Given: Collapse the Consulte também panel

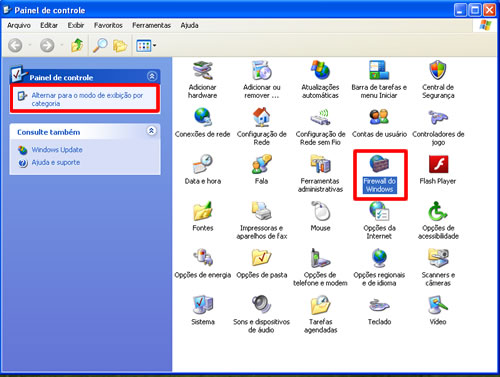Looking at the screenshot, I should point(151,131).
